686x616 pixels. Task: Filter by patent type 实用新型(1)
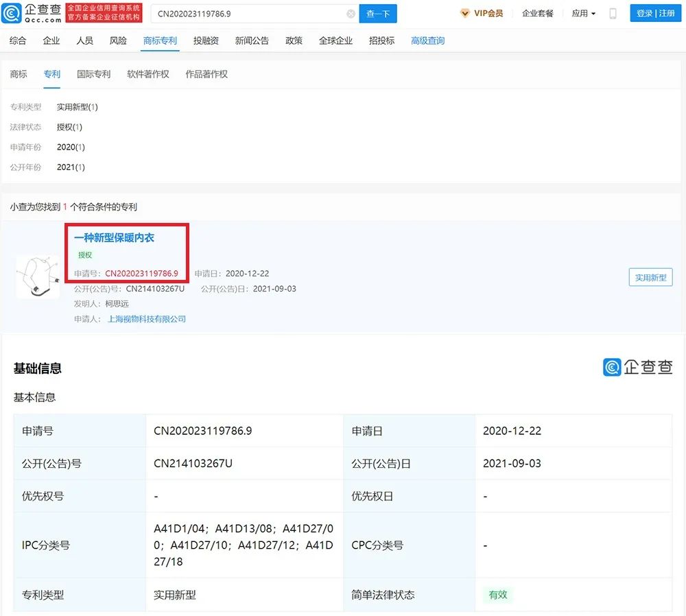click(x=77, y=107)
